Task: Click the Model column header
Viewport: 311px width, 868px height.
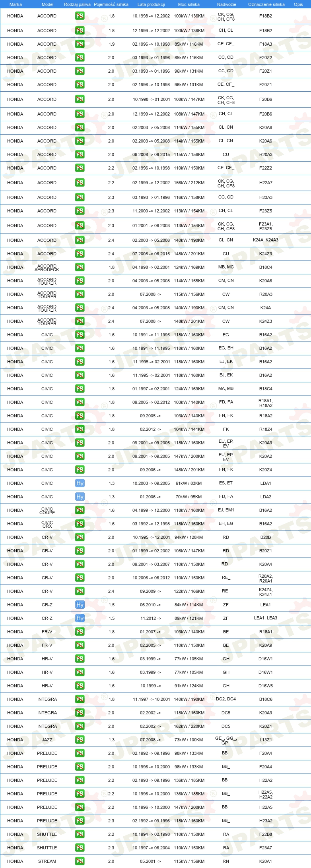Action: pyautogui.click(x=47, y=4)
